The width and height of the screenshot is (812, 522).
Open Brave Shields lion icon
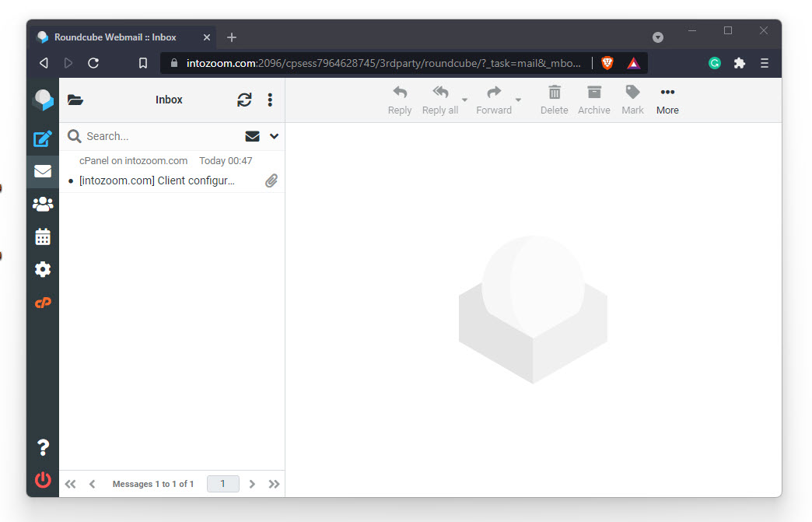tap(607, 63)
